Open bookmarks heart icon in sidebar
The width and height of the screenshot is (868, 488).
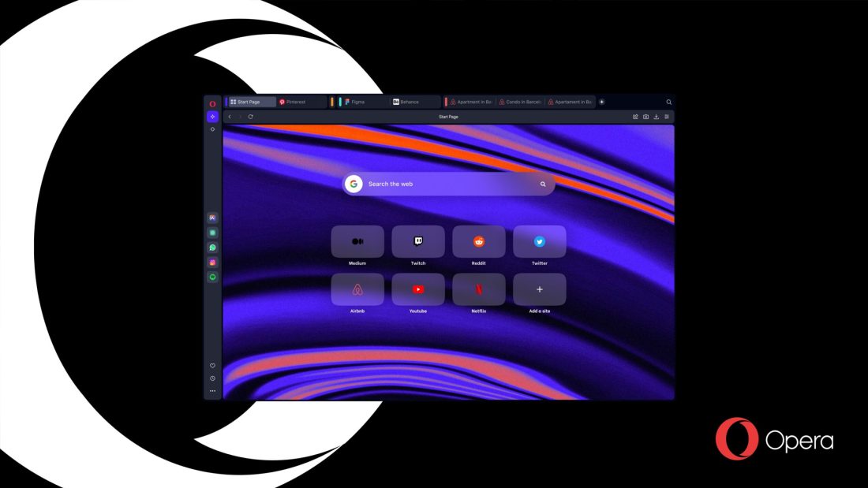[212, 366]
